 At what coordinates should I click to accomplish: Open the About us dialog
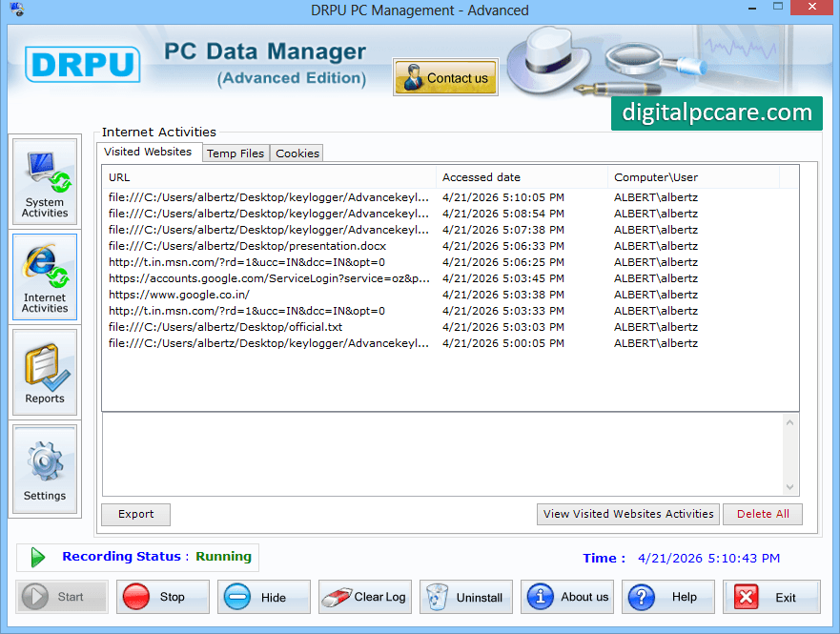point(567,597)
